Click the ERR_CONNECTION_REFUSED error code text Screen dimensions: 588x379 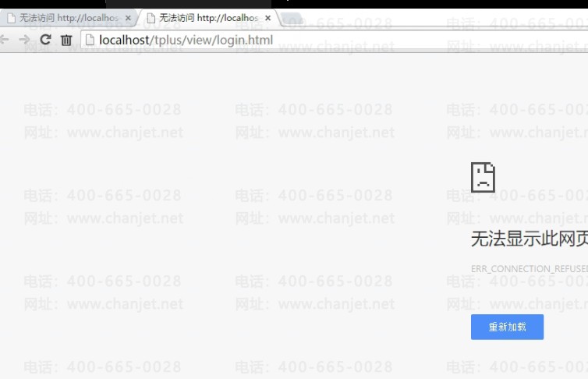point(529,269)
